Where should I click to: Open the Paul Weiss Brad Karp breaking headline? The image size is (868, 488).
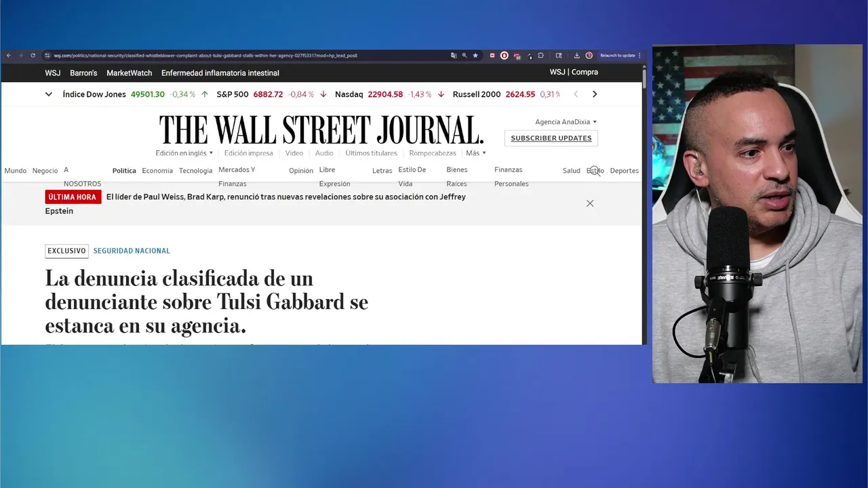click(x=256, y=203)
